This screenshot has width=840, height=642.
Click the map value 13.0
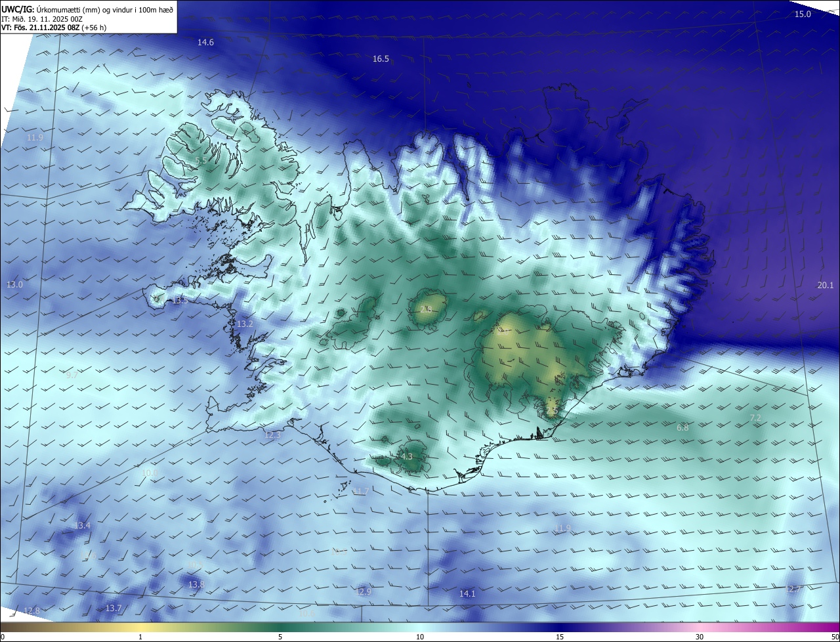pyautogui.click(x=14, y=284)
